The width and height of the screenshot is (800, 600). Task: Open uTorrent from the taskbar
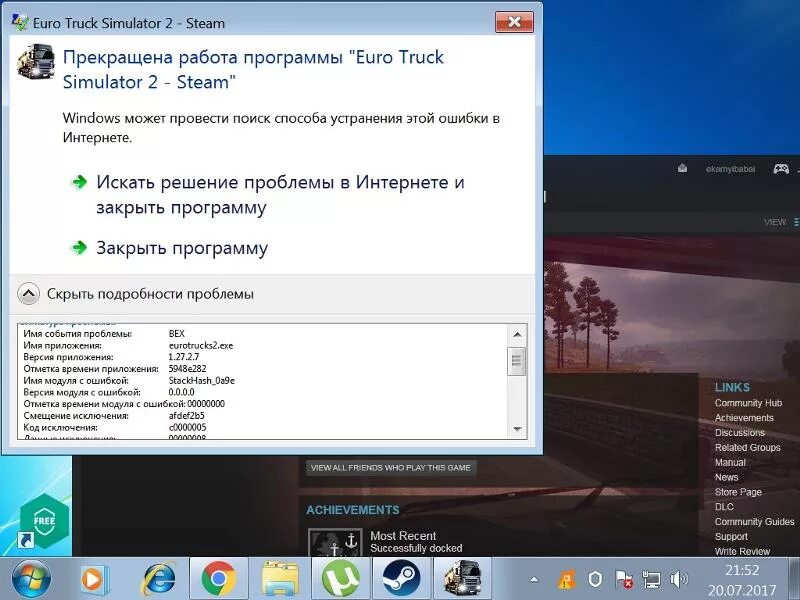tap(340, 579)
